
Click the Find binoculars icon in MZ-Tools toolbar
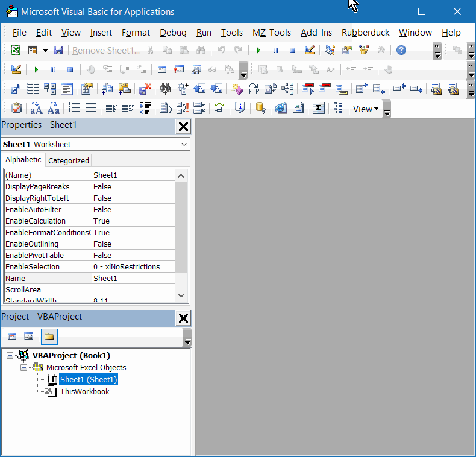point(165,89)
